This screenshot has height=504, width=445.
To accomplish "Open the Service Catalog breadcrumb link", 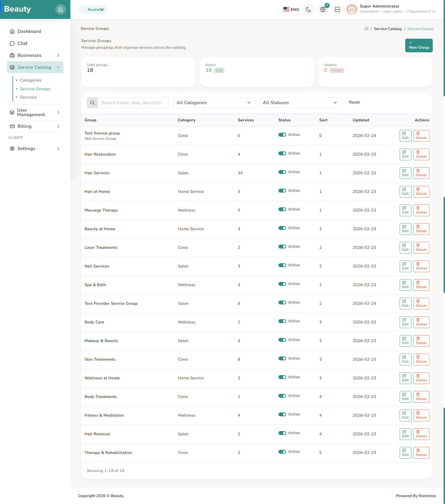I will click(387, 29).
